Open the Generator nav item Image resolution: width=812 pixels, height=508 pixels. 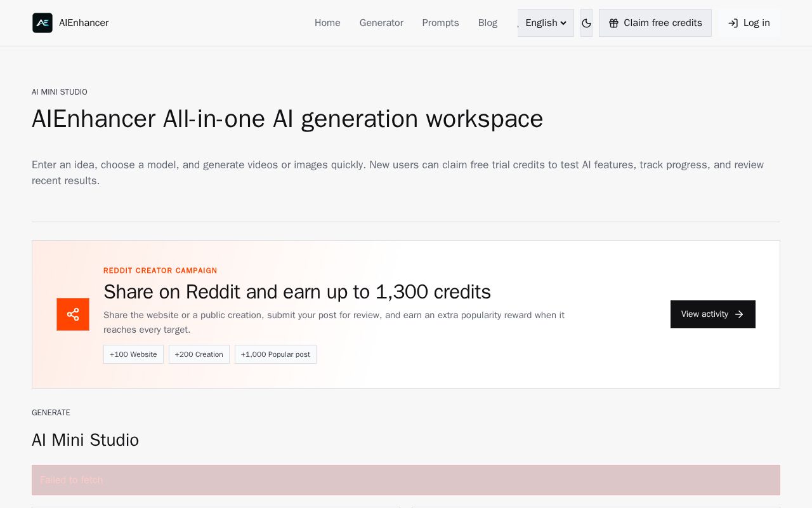point(381,23)
